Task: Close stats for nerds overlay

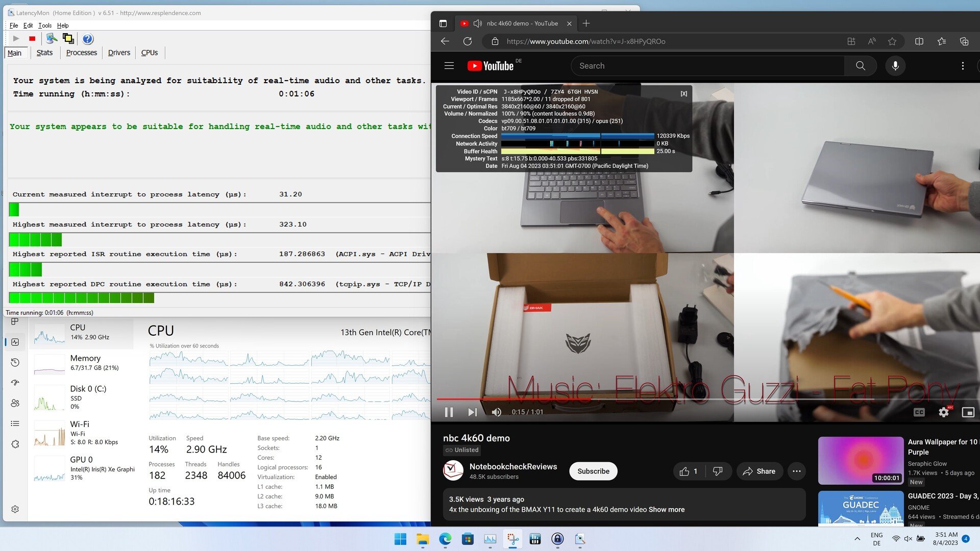Action: [683, 93]
